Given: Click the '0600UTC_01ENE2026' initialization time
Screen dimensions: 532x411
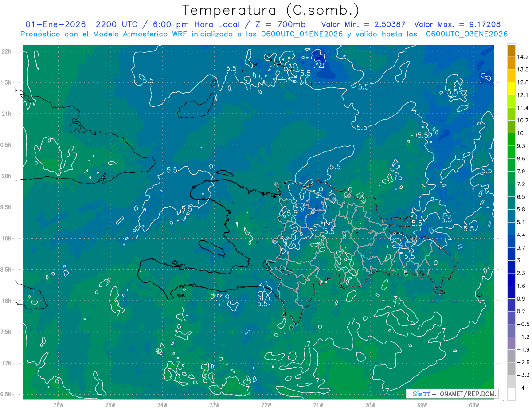Looking at the screenshot, I should pos(301,34).
